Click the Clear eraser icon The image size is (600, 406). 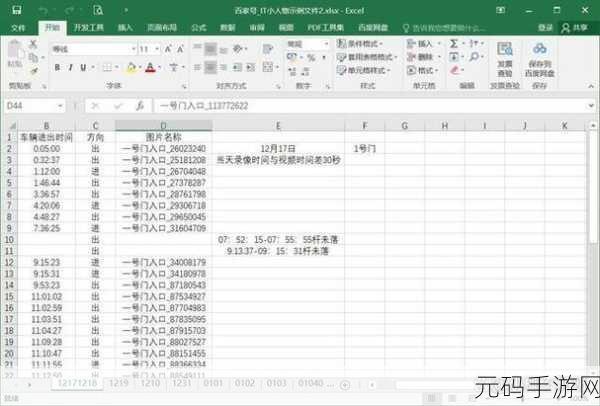pyautogui.click(x=454, y=70)
